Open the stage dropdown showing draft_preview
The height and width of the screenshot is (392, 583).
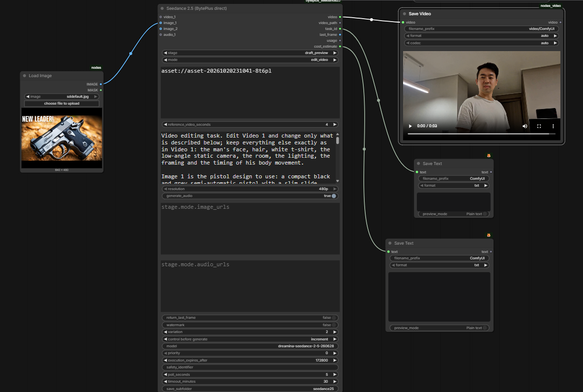(250, 53)
